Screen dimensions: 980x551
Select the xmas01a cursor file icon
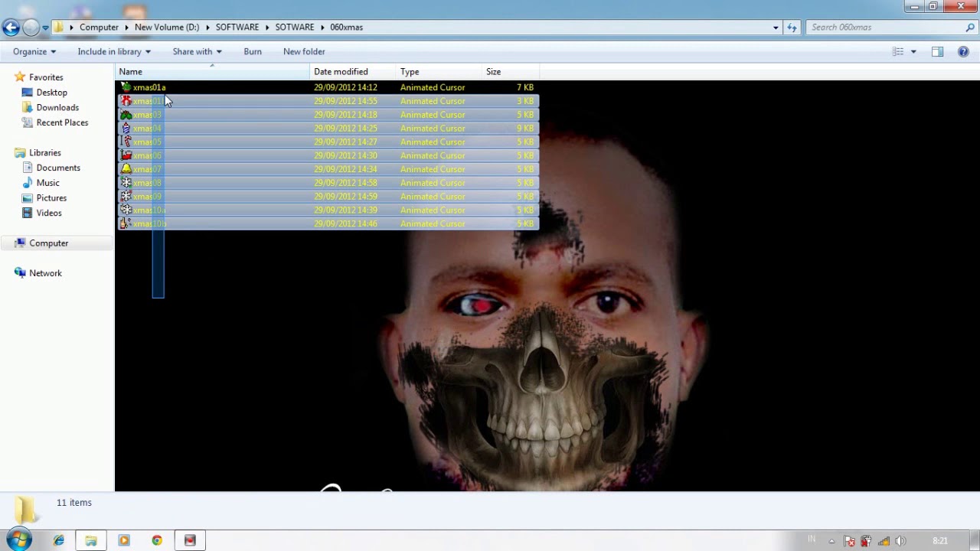point(126,87)
